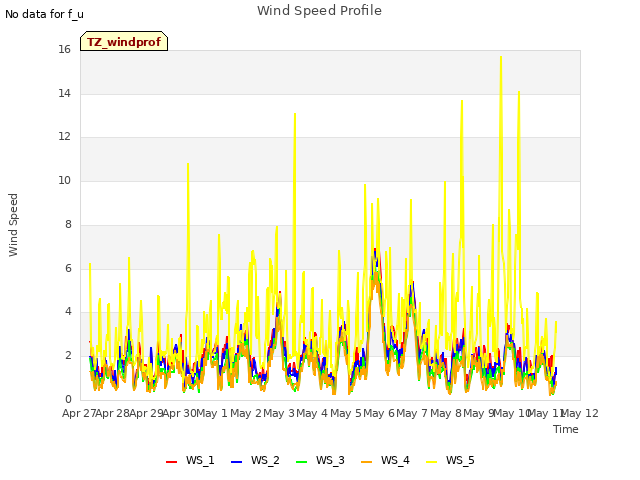
Task: Click the Wind Speed y-axis label
Action: click(x=13, y=225)
